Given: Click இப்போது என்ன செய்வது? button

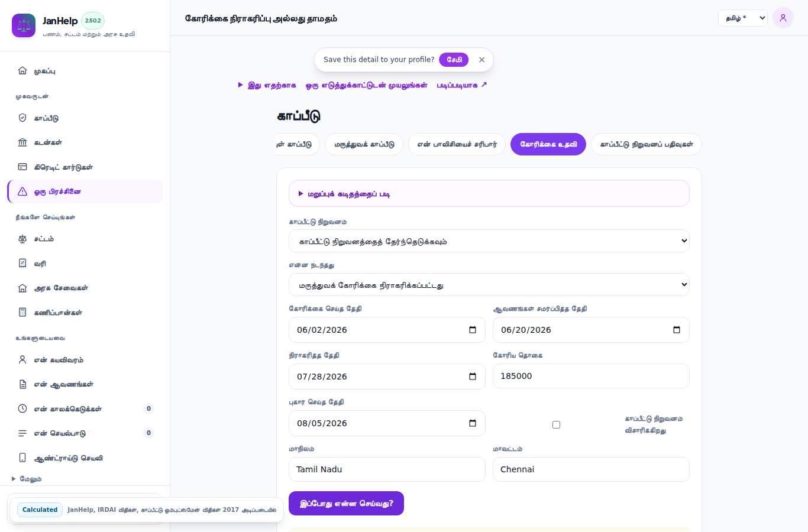Looking at the screenshot, I should [x=346, y=504].
